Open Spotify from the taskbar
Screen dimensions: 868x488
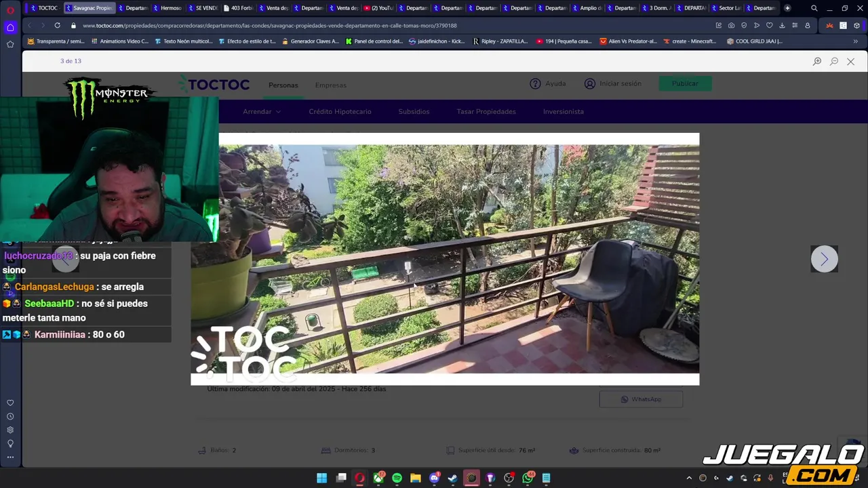click(x=397, y=478)
